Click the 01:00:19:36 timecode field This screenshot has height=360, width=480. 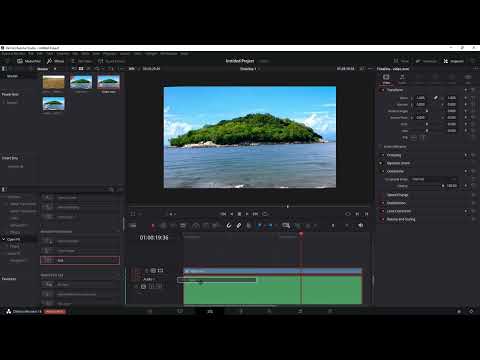pos(154,238)
